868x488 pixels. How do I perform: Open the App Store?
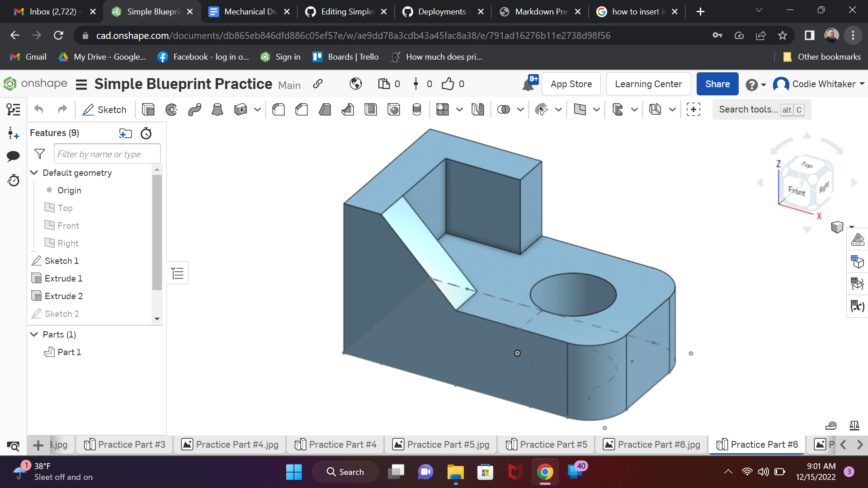[571, 84]
